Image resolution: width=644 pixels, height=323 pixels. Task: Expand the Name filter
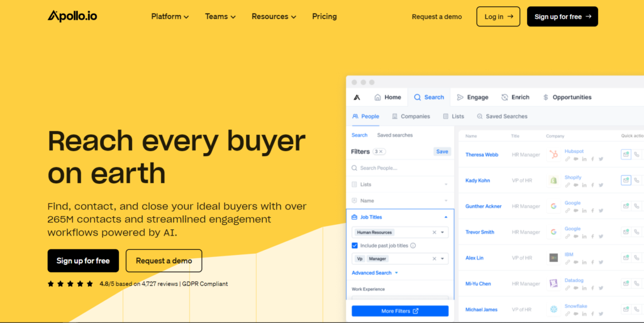click(401, 201)
